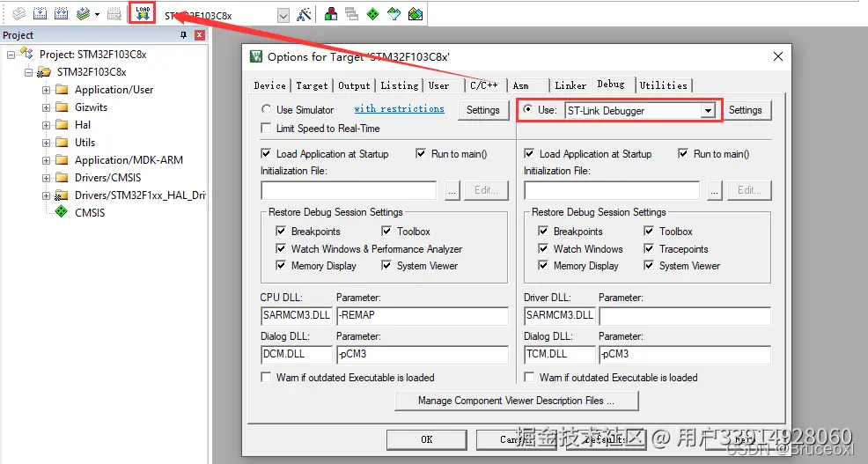Switch to the Utilities tab

coord(663,85)
